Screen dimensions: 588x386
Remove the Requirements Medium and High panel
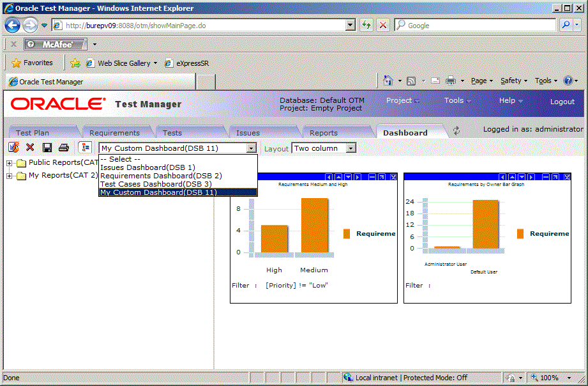(x=393, y=177)
